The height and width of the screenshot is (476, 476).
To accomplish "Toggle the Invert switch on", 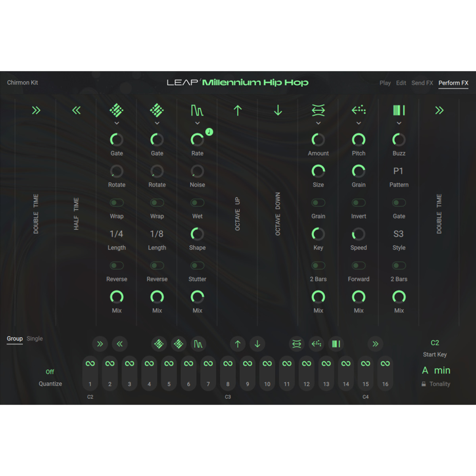I will (359, 203).
